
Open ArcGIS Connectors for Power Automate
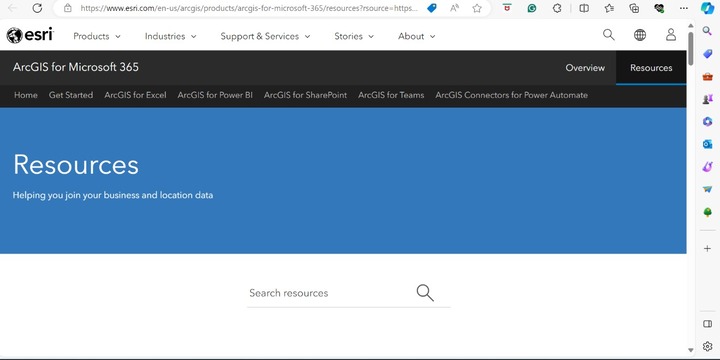click(512, 95)
